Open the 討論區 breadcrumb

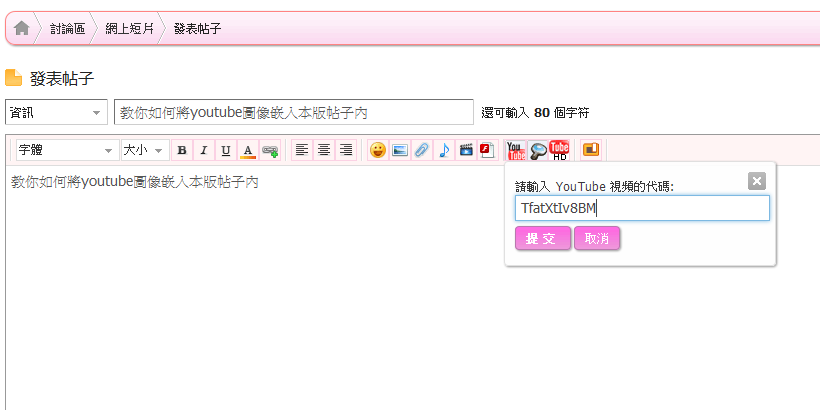(x=67, y=28)
